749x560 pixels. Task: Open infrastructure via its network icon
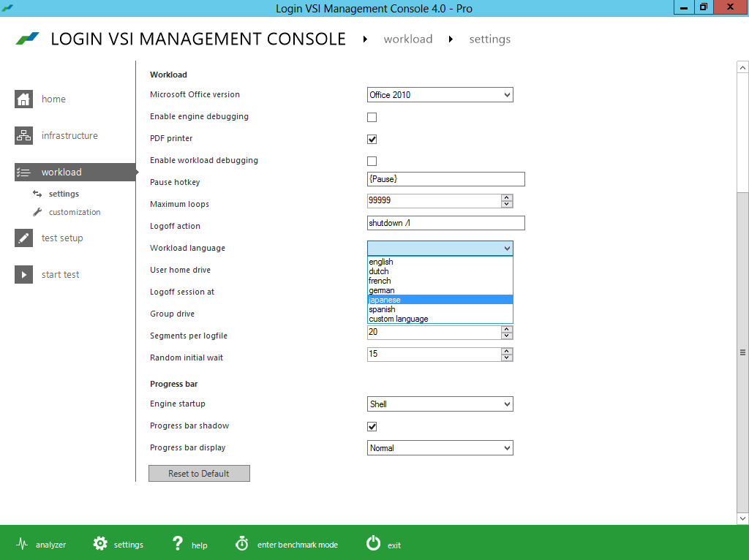point(24,136)
